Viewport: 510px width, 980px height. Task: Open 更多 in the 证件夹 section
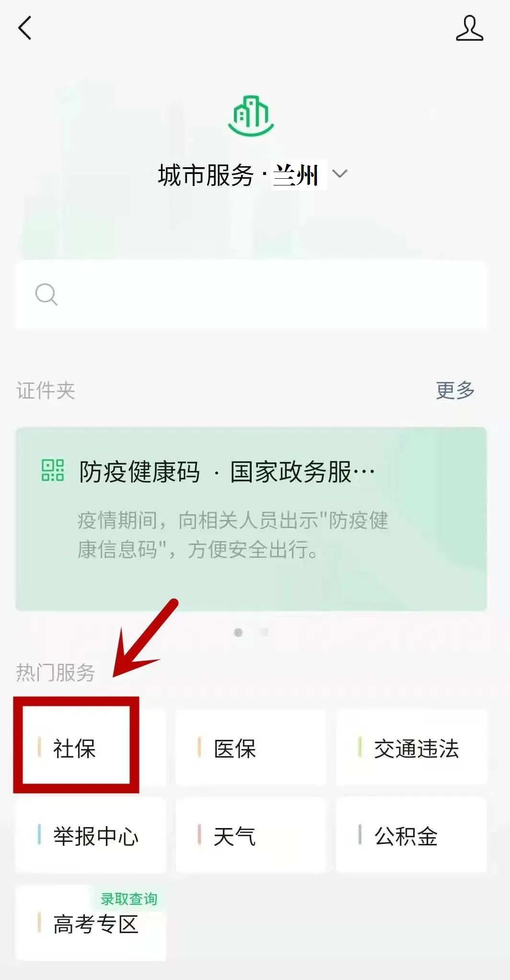tap(455, 390)
